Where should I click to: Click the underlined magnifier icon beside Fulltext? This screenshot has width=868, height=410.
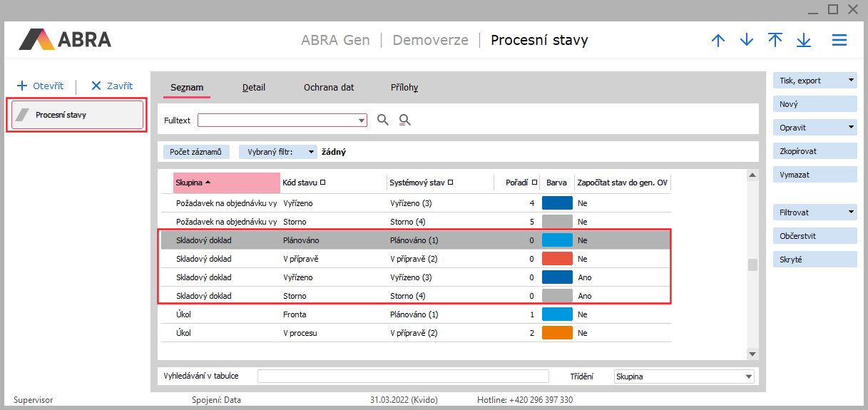404,121
